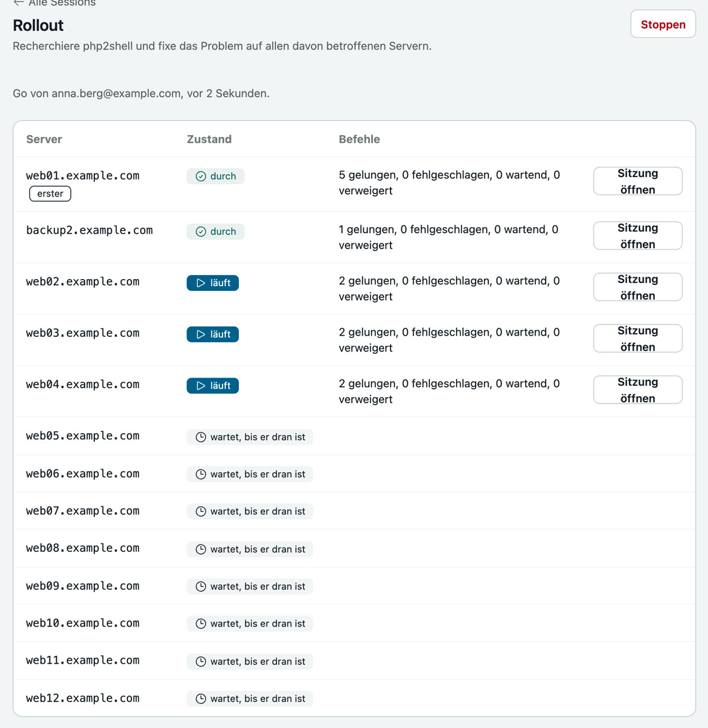Select server name web01.example.com
The width and height of the screenshot is (708, 728).
(83, 176)
